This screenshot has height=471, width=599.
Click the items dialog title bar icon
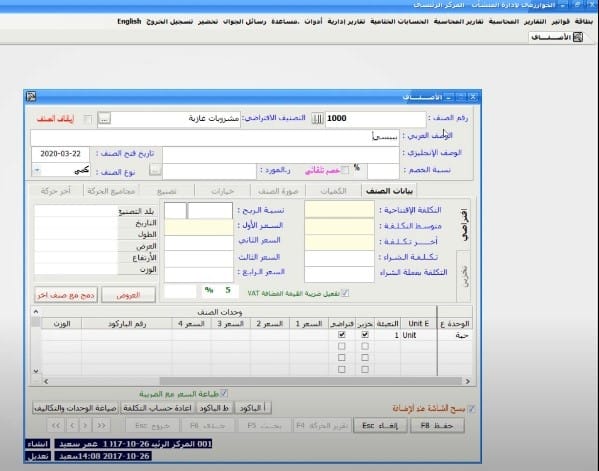[31, 97]
